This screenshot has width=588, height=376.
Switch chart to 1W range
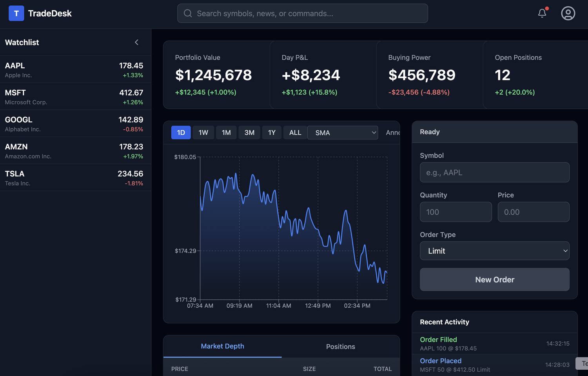point(203,133)
